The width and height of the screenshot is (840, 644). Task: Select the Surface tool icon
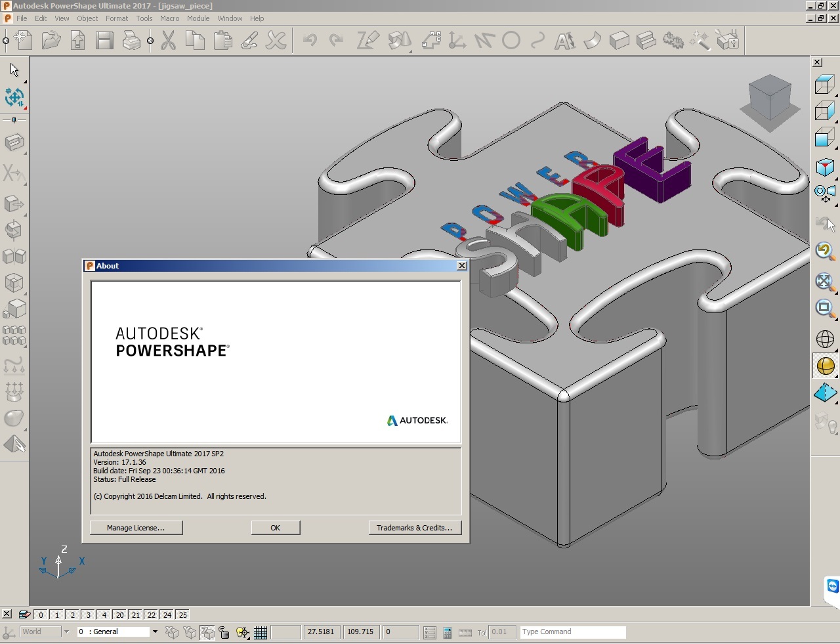click(592, 41)
